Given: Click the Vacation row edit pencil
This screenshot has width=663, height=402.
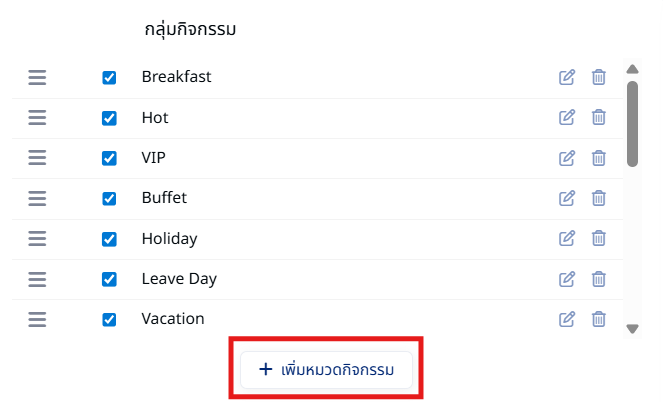Looking at the screenshot, I should [x=567, y=319].
